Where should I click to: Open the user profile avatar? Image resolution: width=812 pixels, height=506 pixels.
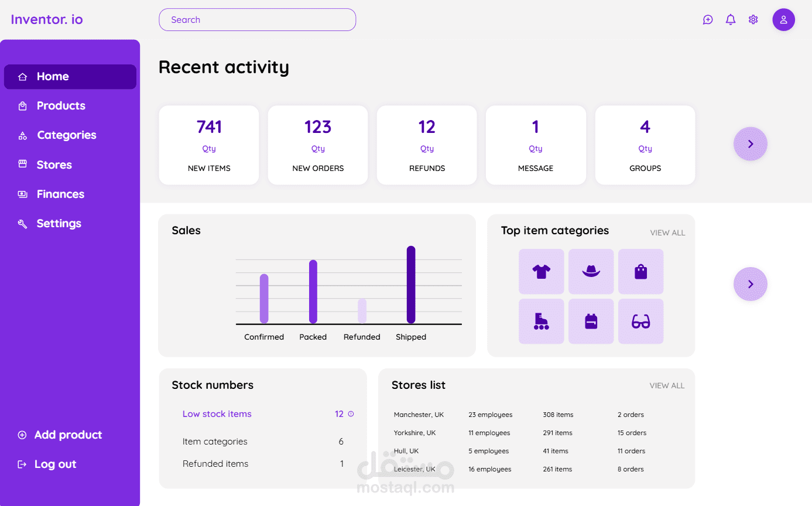783,20
